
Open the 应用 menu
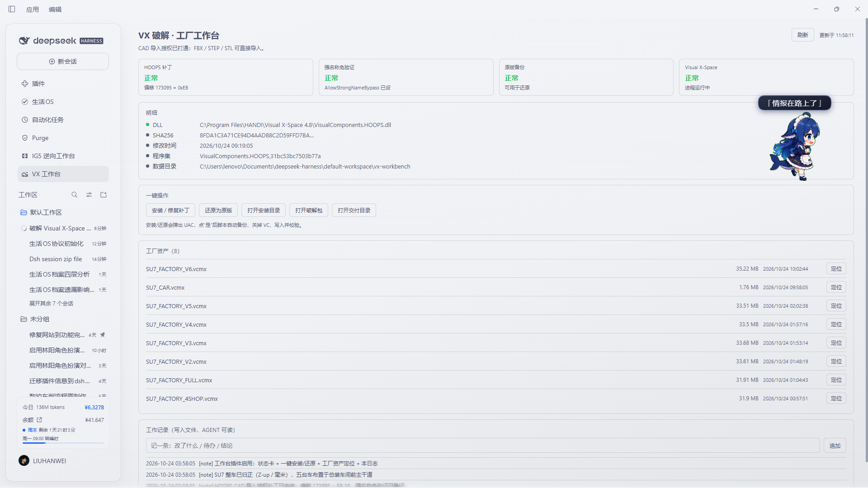[x=33, y=9]
